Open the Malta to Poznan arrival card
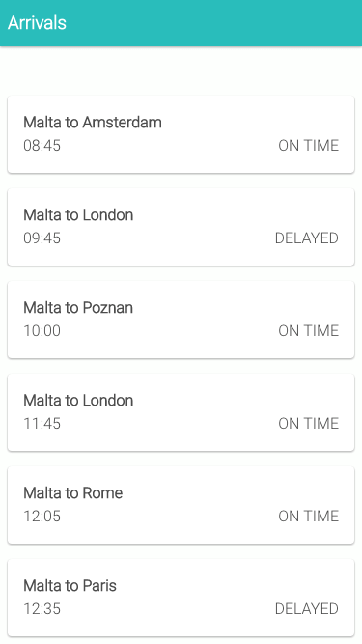Screen dimensions: 362x644 pyautogui.click(x=181, y=320)
